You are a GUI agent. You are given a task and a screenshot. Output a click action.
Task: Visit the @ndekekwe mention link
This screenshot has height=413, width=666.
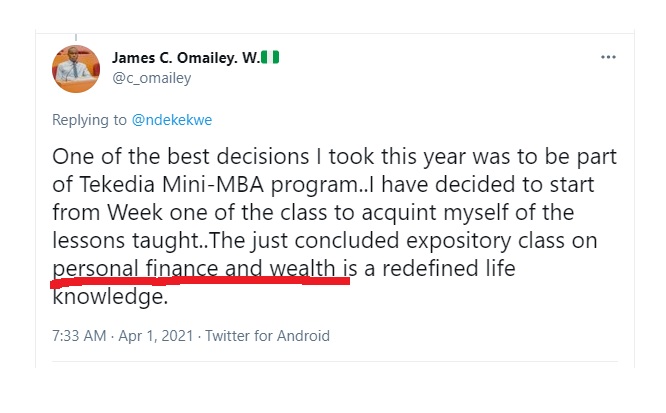pos(171,120)
